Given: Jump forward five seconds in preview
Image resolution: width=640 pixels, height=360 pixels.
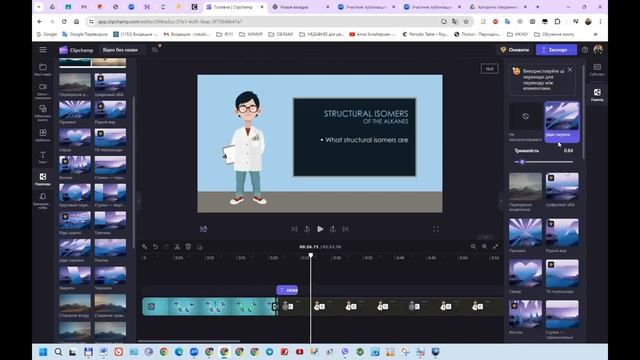Looking at the screenshot, I should point(333,229).
